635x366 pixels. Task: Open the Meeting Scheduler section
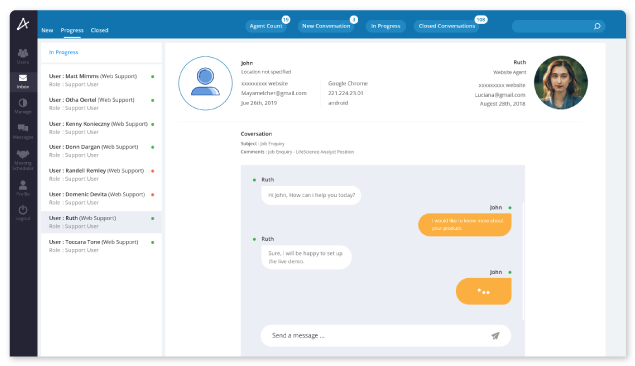click(23, 160)
